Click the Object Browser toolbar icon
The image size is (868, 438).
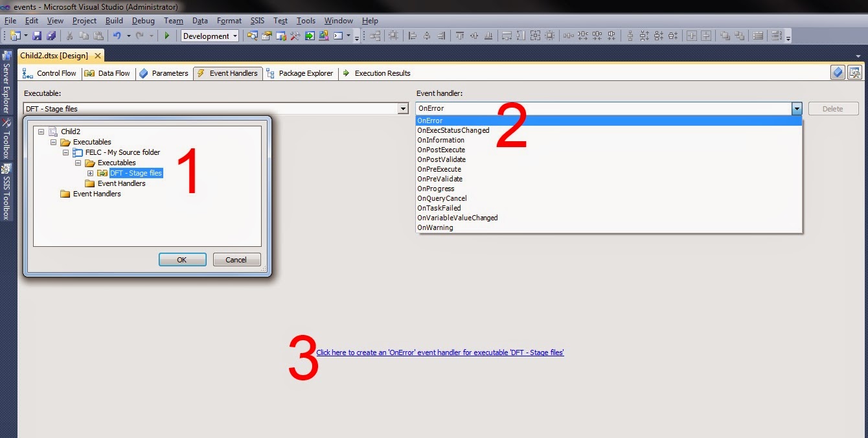(x=281, y=36)
